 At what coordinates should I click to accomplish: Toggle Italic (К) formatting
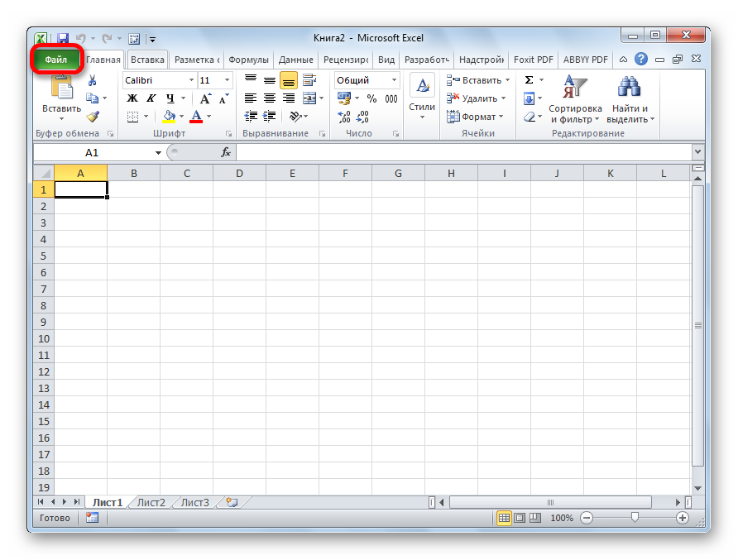[151, 98]
